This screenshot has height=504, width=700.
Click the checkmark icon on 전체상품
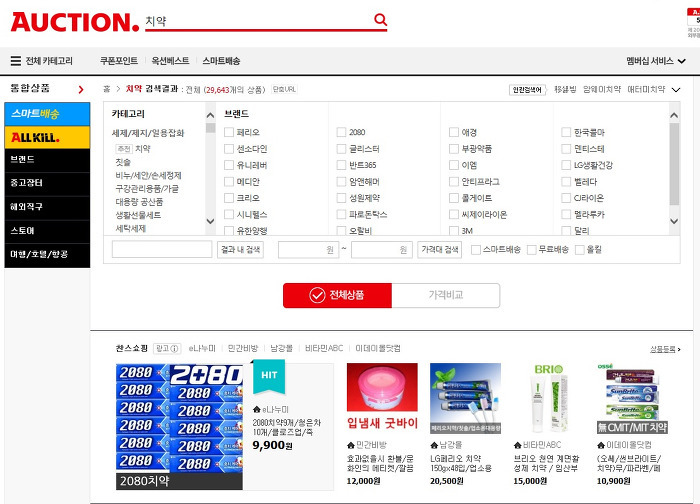point(317,295)
